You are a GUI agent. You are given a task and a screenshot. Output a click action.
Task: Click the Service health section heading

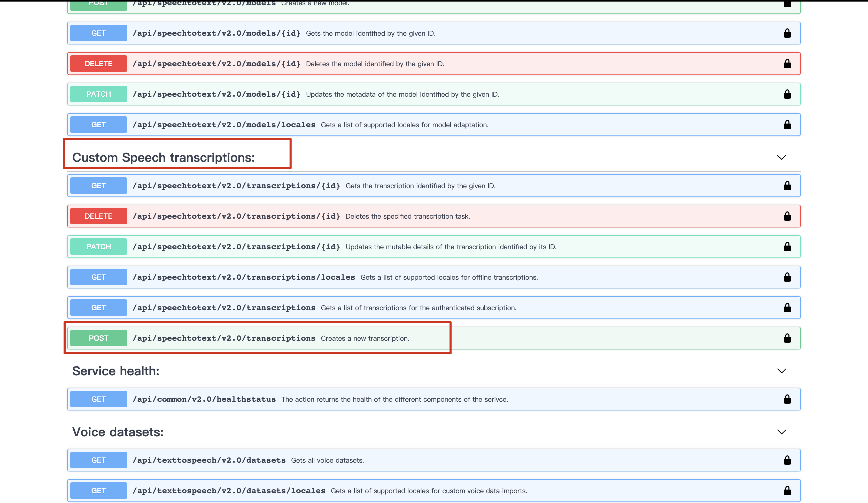point(116,371)
